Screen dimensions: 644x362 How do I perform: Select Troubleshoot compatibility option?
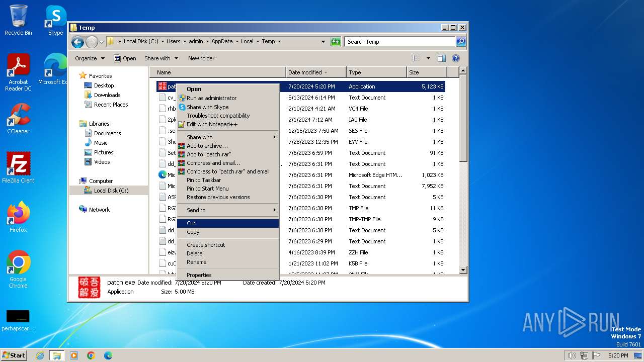(228, 116)
